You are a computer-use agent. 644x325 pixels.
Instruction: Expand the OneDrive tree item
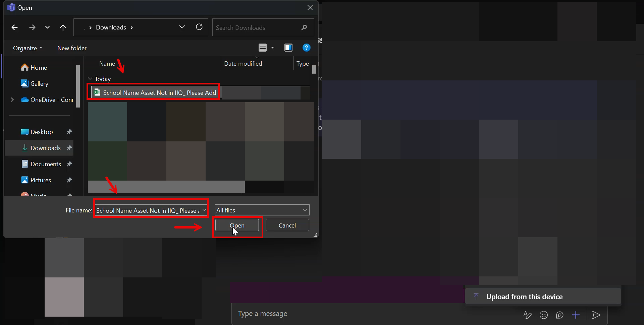[x=12, y=100]
